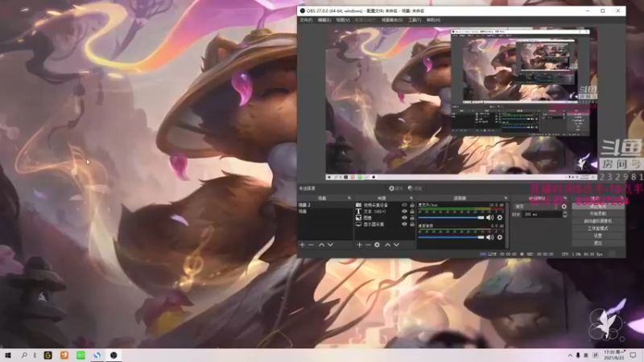Screen dimensions: 644x362
Task: Select the 显示器采集 source row
Action: point(384,224)
